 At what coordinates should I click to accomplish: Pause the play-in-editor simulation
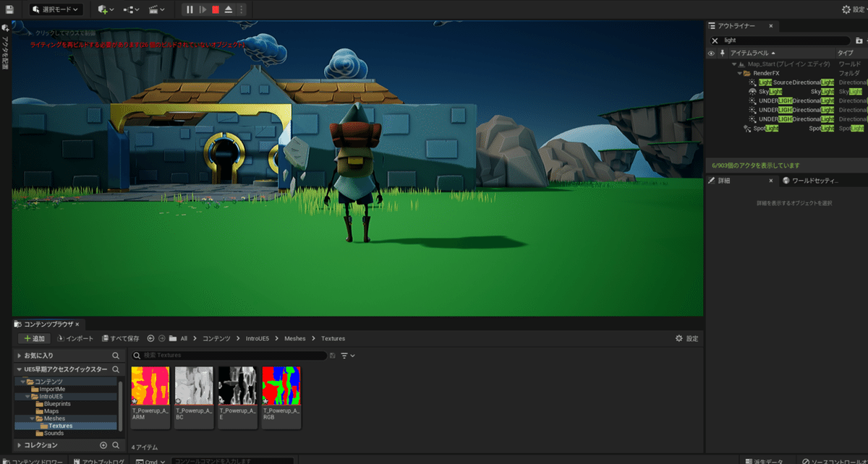[190, 9]
